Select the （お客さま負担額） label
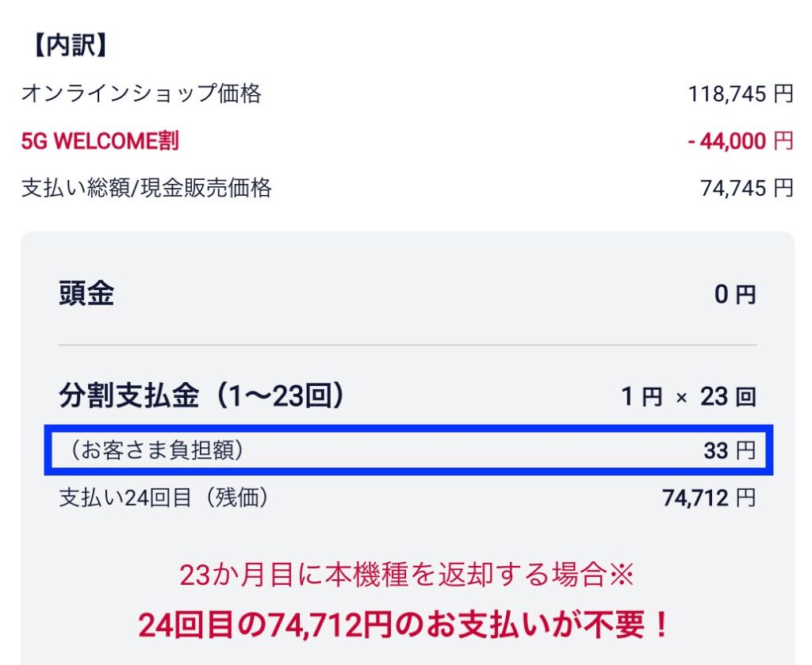 click(x=155, y=451)
